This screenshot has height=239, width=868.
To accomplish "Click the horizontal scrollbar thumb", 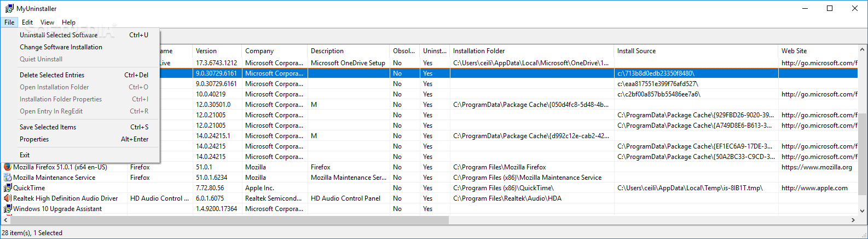I will (x=229, y=220).
